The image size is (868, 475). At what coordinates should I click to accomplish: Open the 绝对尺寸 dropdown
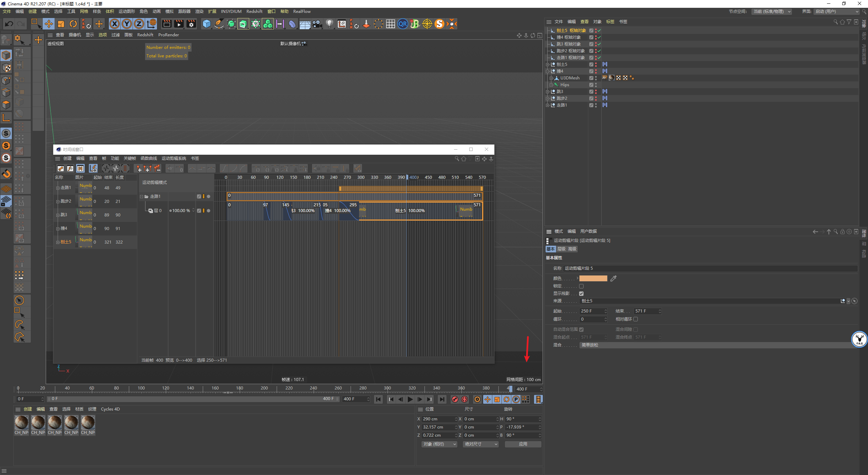pyautogui.click(x=480, y=444)
